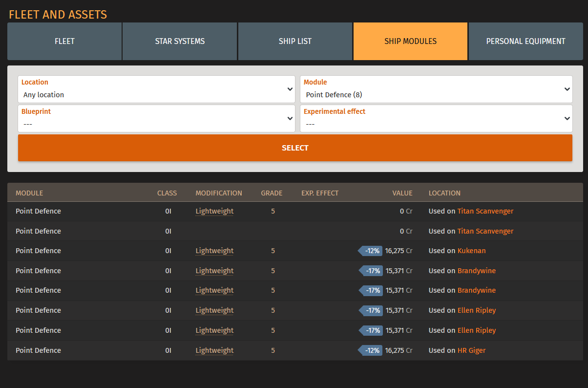Select the Ship Modules tab
The image size is (588, 388).
coord(410,41)
